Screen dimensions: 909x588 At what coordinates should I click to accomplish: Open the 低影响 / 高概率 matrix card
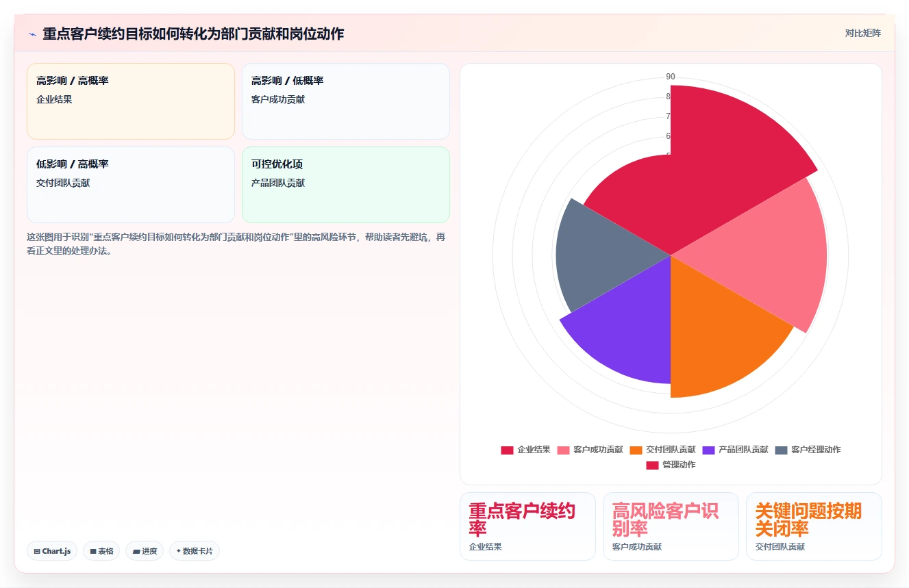(x=131, y=185)
